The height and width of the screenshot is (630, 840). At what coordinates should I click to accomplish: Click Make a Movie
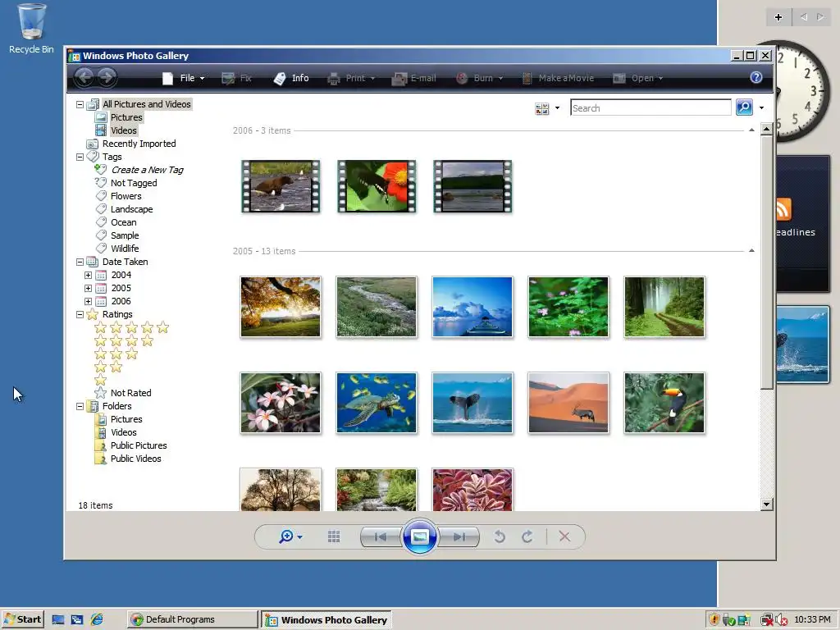tap(558, 78)
